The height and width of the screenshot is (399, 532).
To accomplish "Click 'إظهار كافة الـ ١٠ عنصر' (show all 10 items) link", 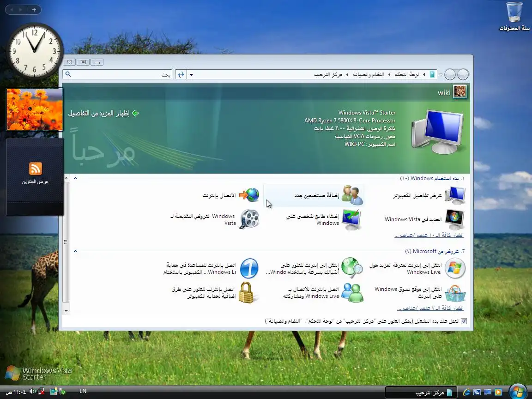I will click(x=429, y=235).
